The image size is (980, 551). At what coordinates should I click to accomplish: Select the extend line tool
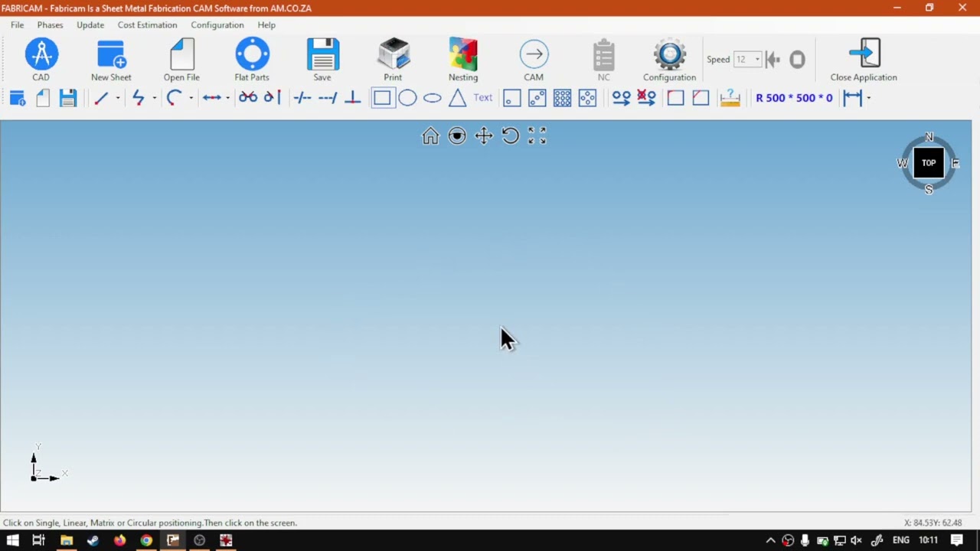(328, 98)
